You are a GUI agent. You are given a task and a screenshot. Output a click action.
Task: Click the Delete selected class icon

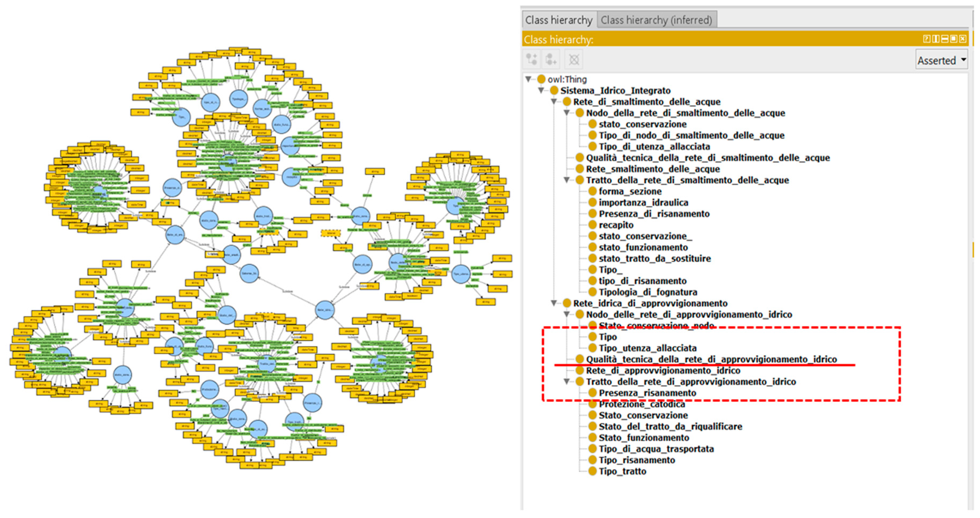click(x=574, y=59)
